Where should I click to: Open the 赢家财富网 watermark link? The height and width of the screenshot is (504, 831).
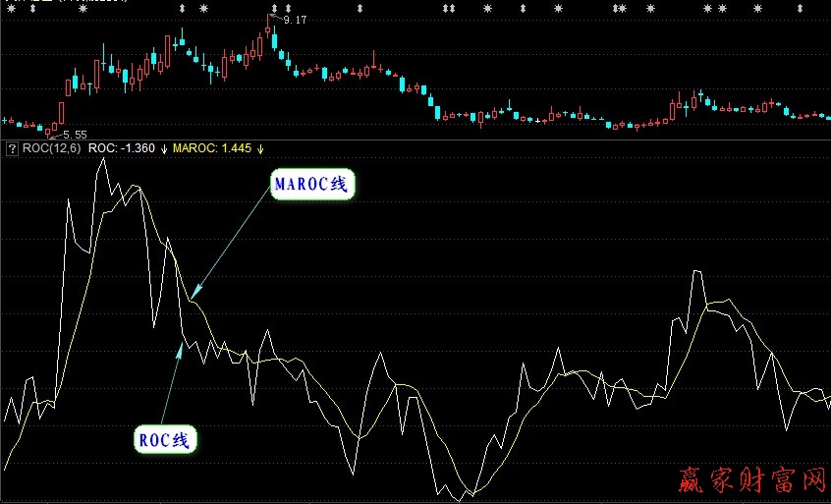[751, 479]
